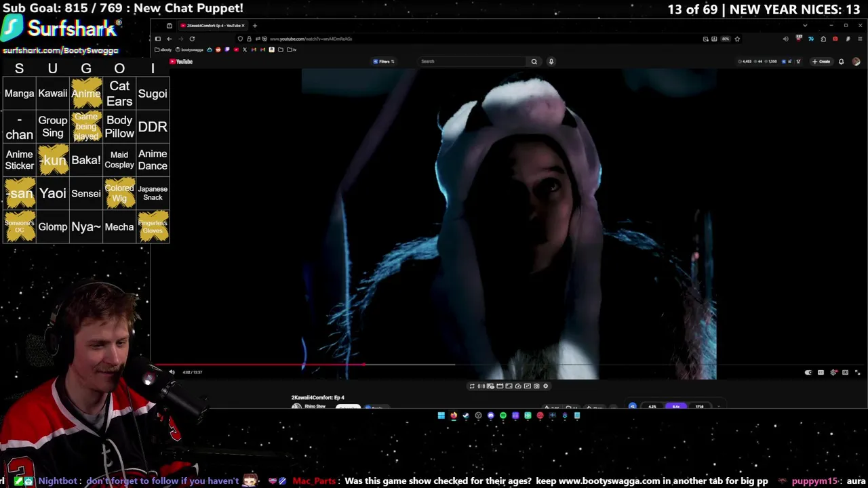Start voice search with the microphone icon
Screen dimensions: 868x488
coord(551,62)
